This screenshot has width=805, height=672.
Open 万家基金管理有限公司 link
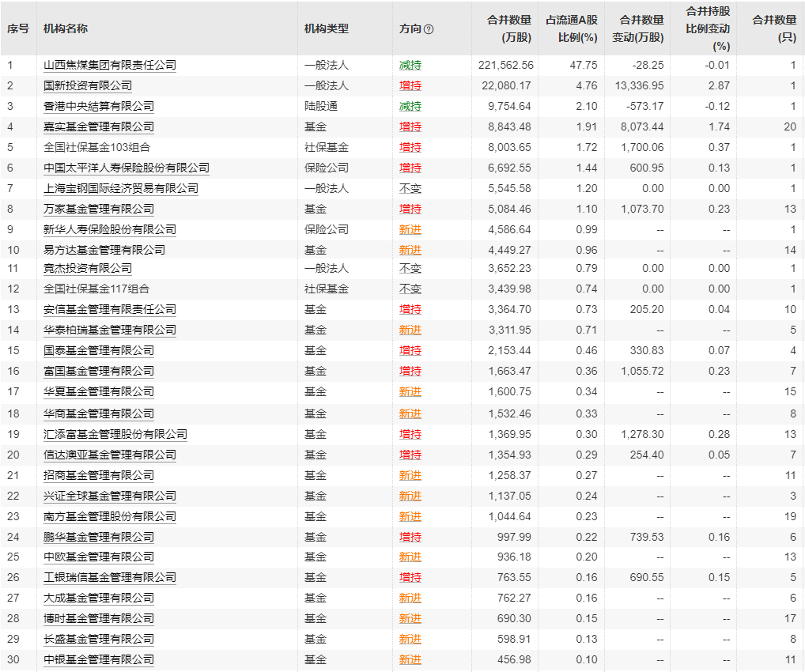pos(99,209)
